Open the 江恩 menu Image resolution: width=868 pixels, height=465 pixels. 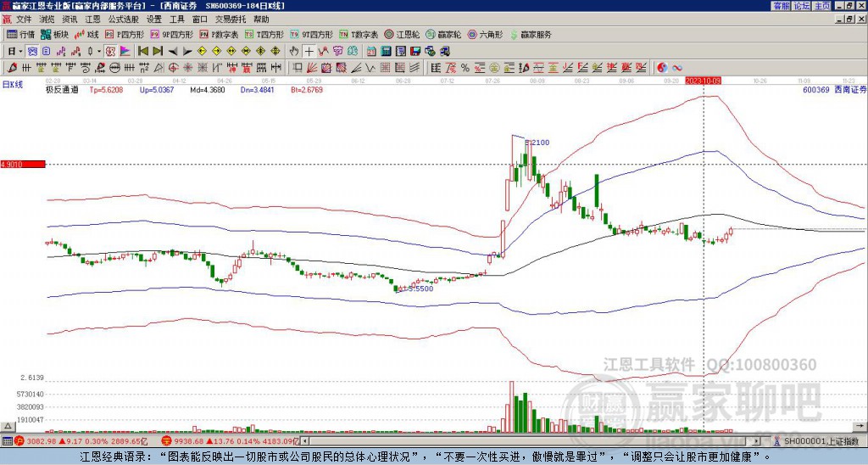93,20
